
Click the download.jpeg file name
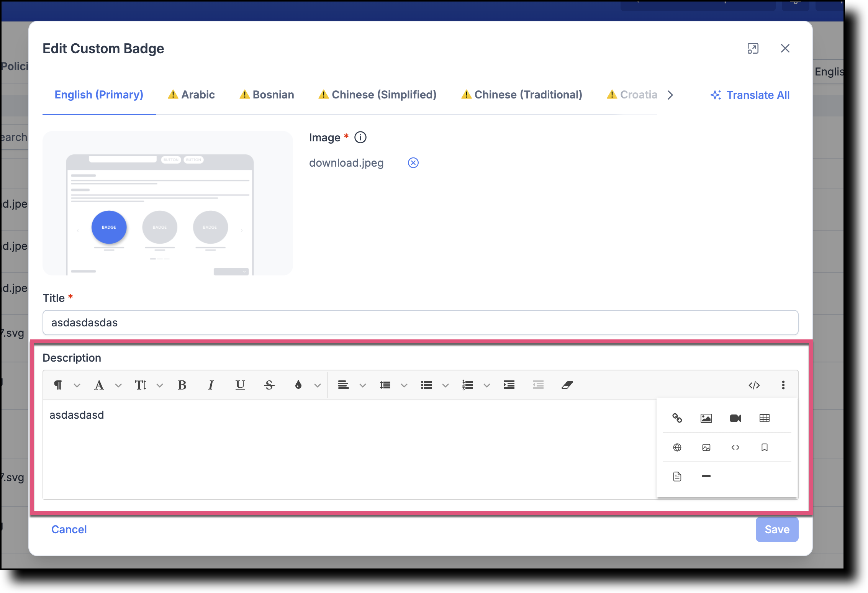click(x=346, y=163)
